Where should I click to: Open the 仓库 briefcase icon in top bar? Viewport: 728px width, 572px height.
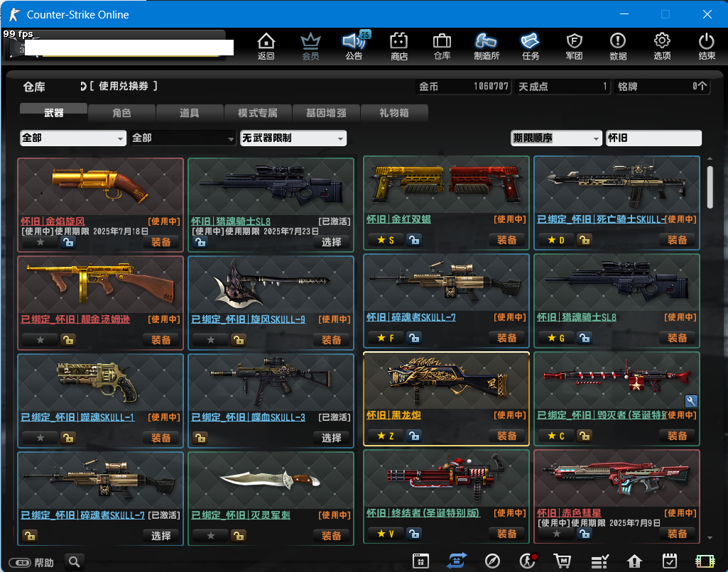pyautogui.click(x=442, y=45)
